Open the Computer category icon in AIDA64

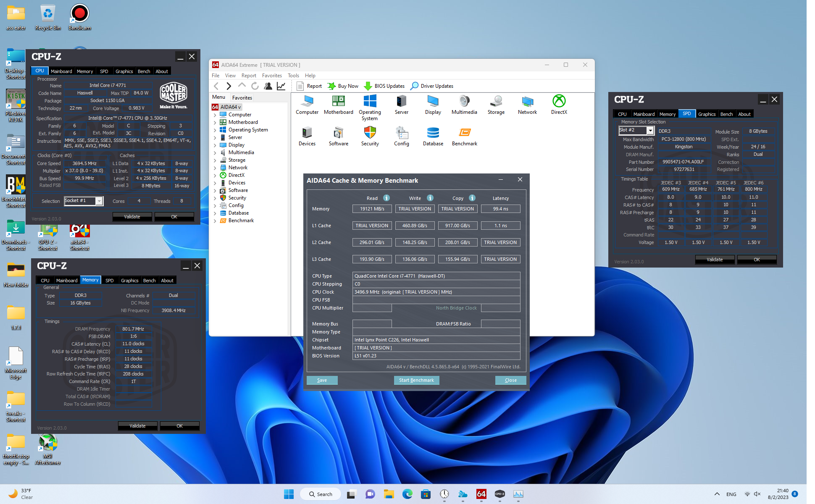tap(307, 105)
